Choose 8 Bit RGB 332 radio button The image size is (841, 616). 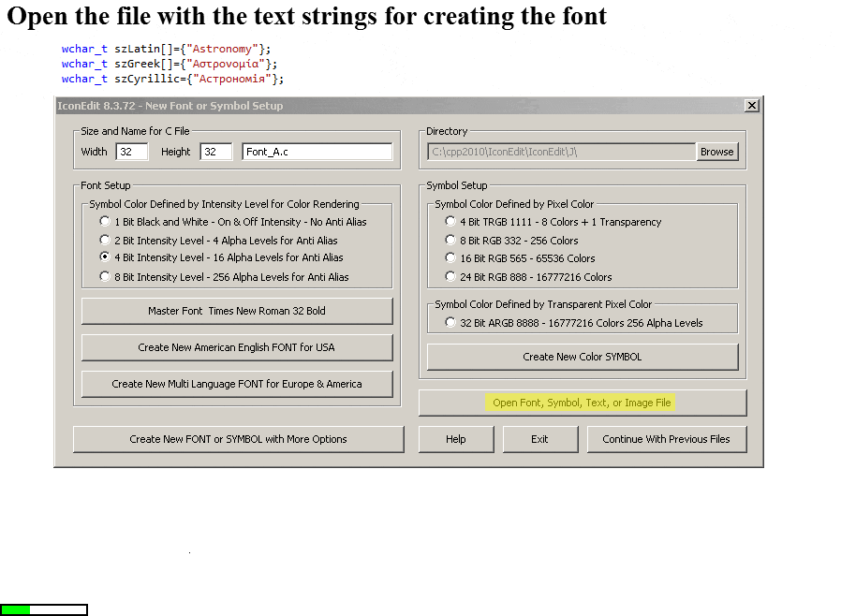[450, 241]
